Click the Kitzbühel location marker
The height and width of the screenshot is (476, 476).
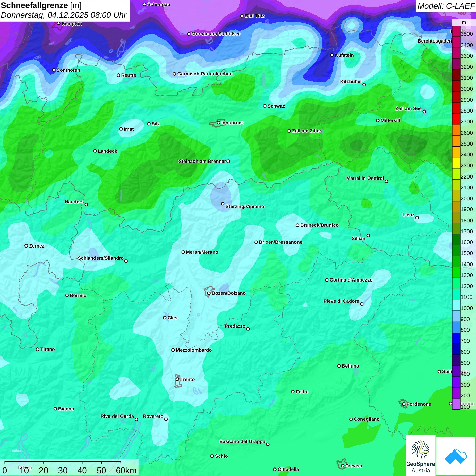click(x=364, y=85)
